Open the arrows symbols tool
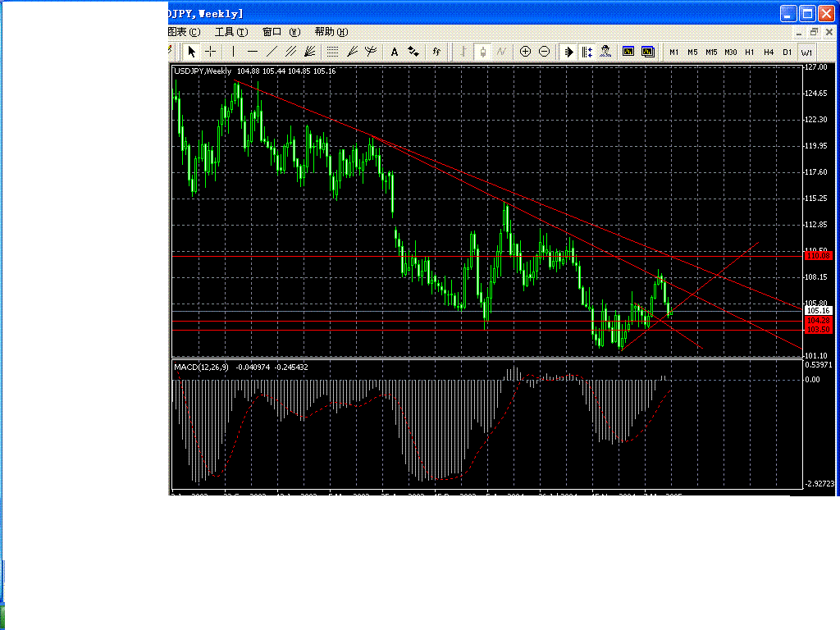The width and height of the screenshot is (840, 630). tap(413, 52)
